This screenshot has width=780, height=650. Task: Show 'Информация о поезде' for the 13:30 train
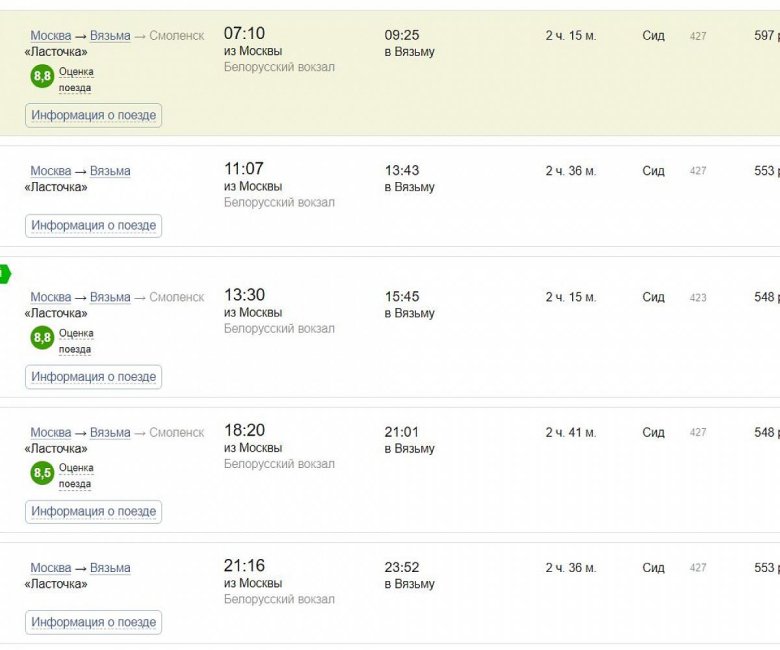pos(93,377)
